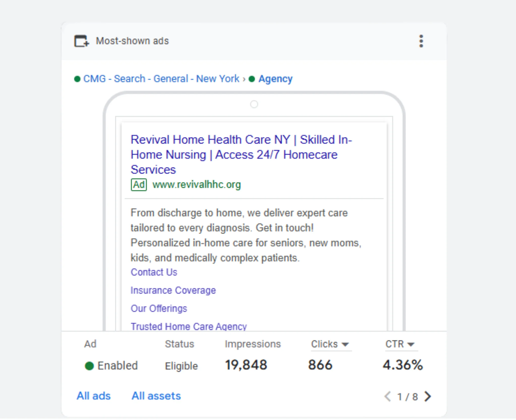Click the Trusted Home Care Agency sitelink

tap(189, 326)
